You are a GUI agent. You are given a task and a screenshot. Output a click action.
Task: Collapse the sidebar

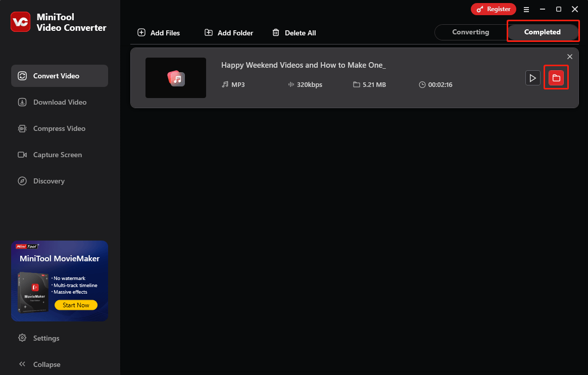coord(39,364)
